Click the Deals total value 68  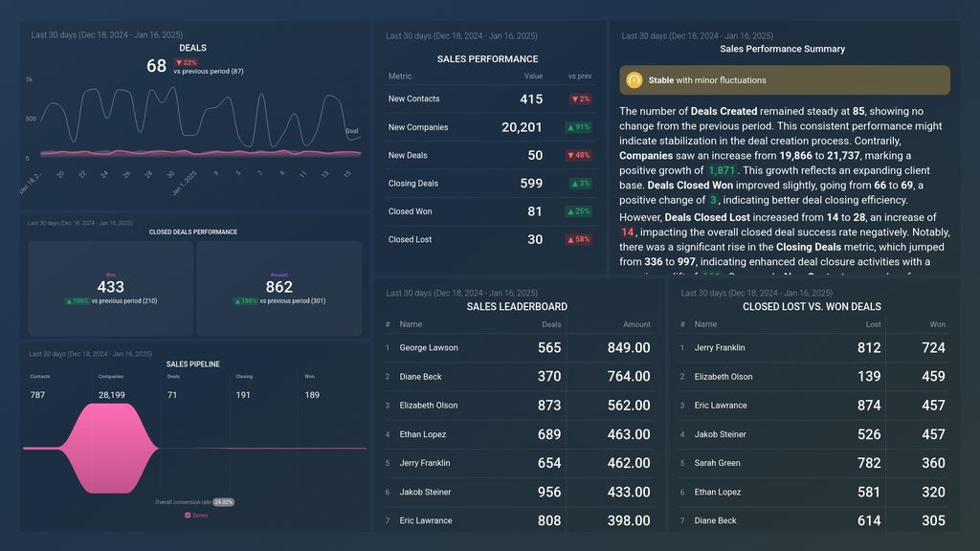(156, 66)
